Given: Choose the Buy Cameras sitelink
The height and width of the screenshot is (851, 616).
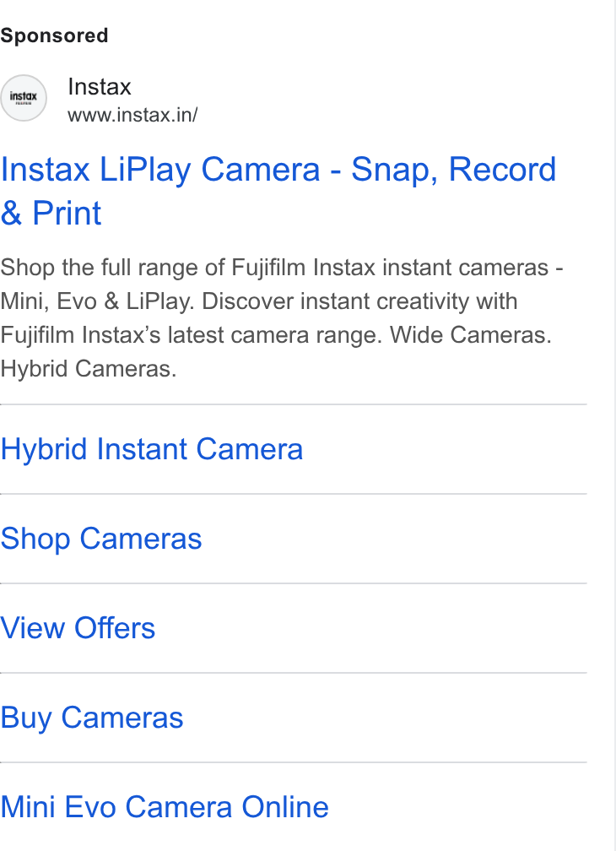Looking at the screenshot, I should [92, 718].
